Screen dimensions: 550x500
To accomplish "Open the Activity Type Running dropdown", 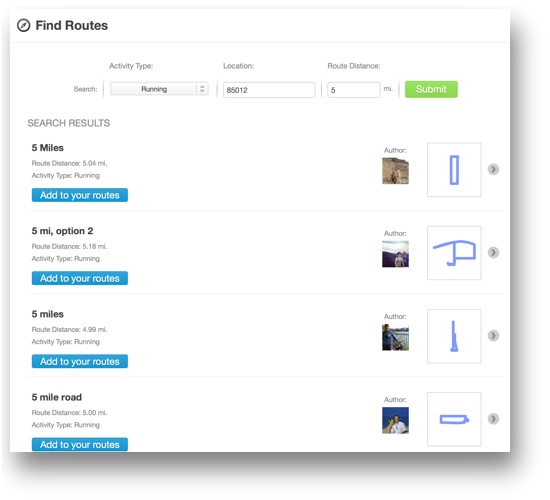I will [159, 89].
